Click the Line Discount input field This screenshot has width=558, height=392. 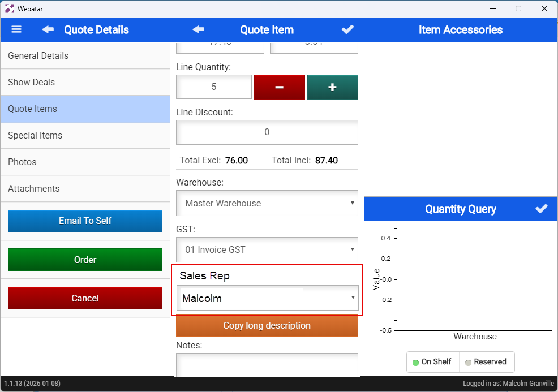(x=267, y=132)
